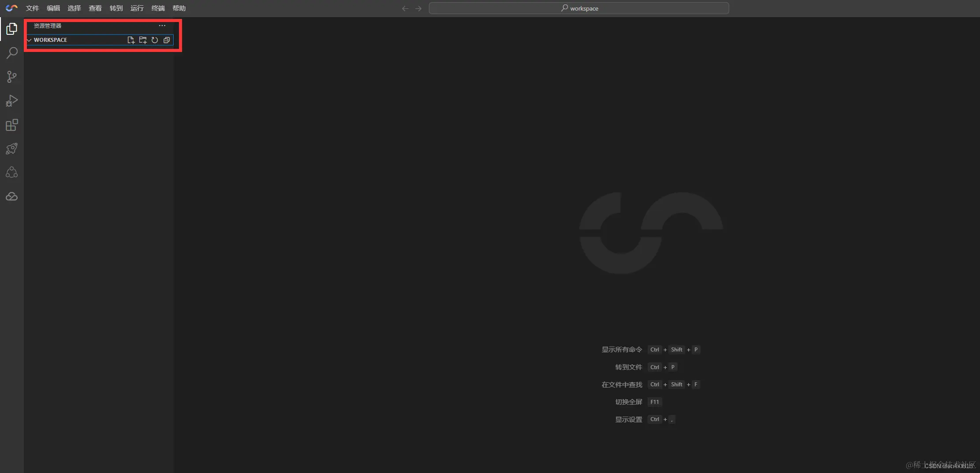The height and width of the screenshot is (473, 980).
Task: Click the F11 key label
Action: [655, 402]
